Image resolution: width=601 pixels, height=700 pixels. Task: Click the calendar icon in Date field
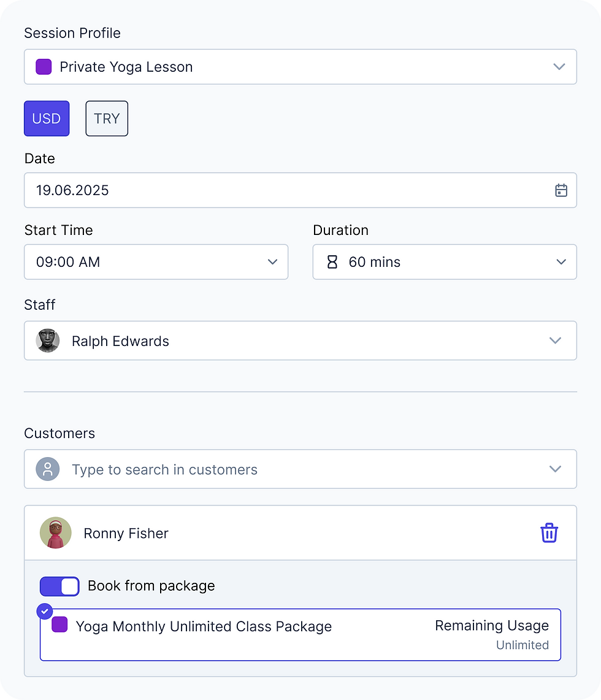[561, 190]
